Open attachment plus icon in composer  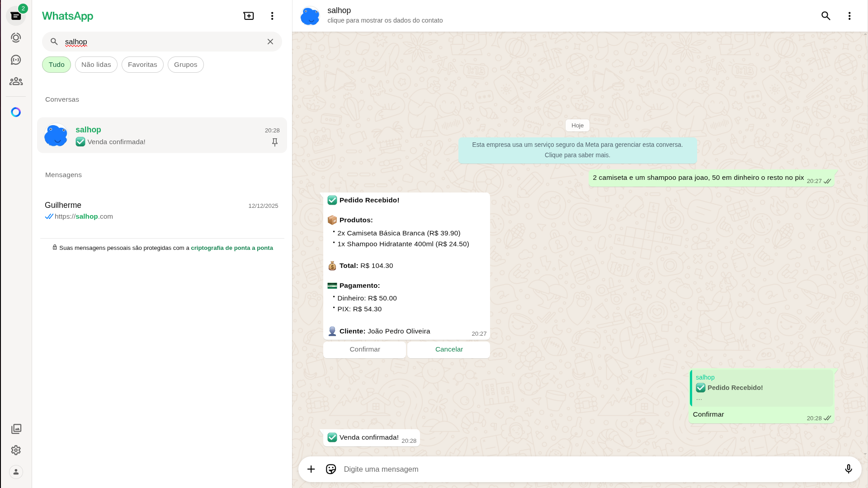click(311, 469)
